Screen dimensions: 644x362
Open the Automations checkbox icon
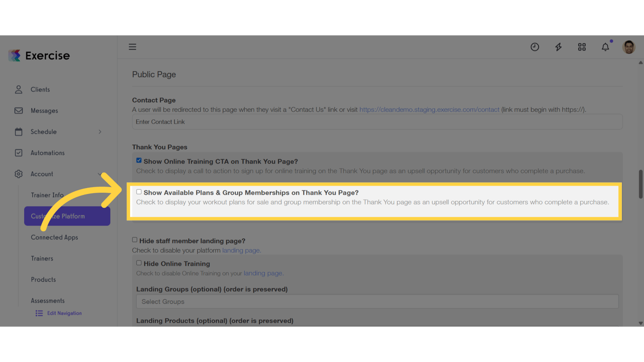(18, 153)
